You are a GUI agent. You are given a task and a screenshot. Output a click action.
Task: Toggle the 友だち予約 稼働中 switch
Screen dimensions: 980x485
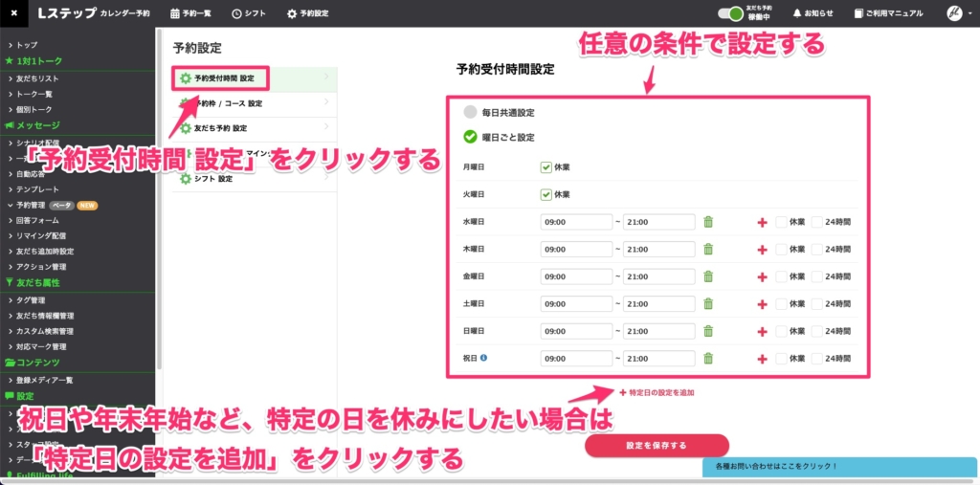pyautogui.click(x=735, y=13)
